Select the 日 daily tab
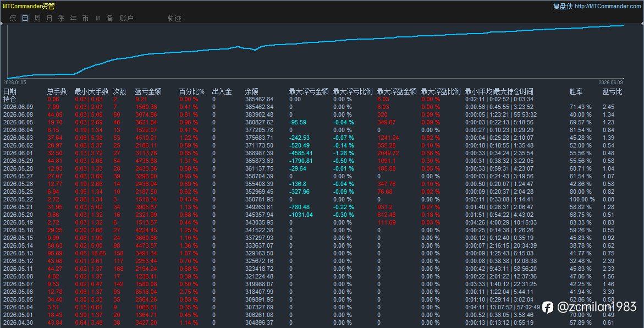The image size is (644, 328). point(25,18)
